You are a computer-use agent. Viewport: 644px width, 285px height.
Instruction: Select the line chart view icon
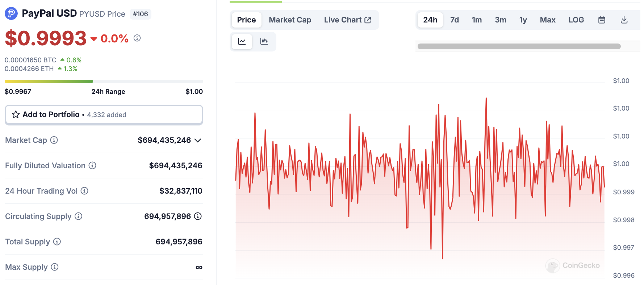(242, 41)
